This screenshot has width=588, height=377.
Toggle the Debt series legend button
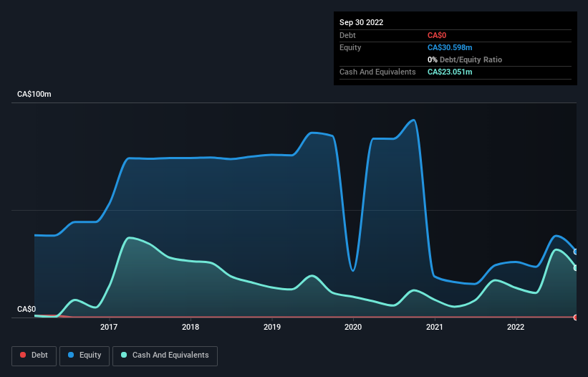point(34,355)
